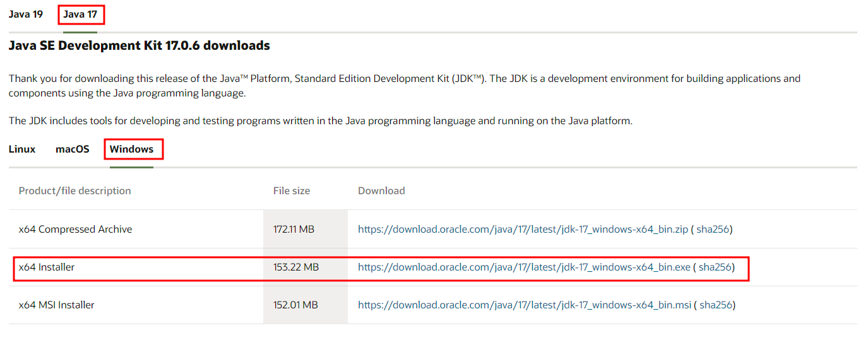Open sha256 link for the exe file
Screen dimensions: 868x350
pos(715,267)
